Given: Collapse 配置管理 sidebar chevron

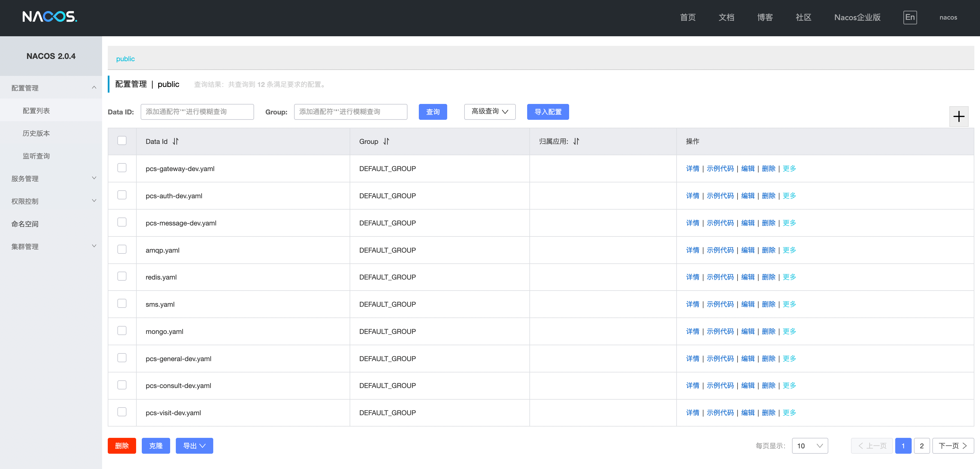Looking at the screenshot, I should point(94,88).
